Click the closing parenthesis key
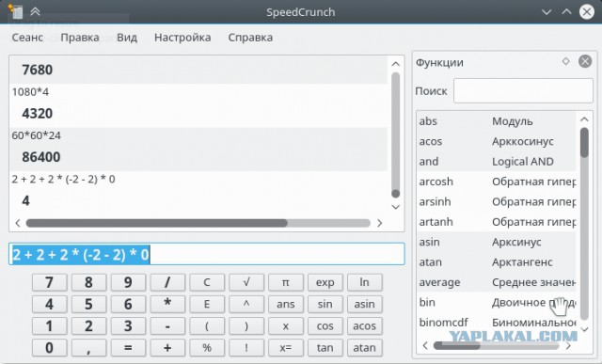Viewport: 602px width, 364px height. 246,326
